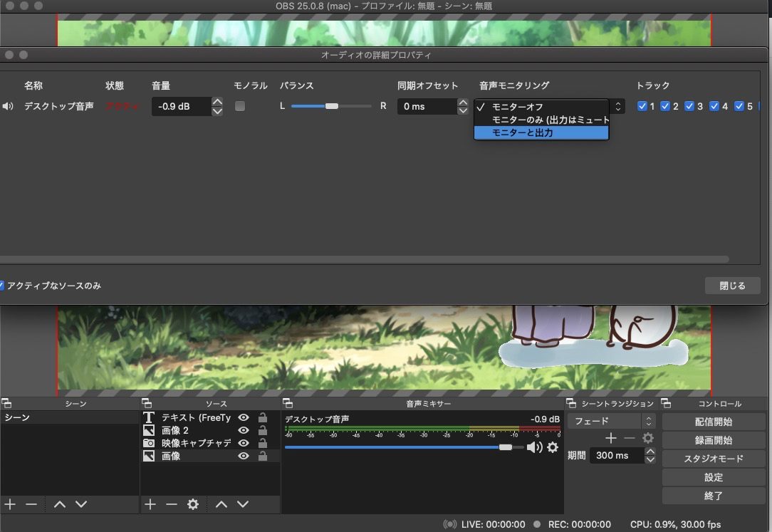Image resolution: width=772 pixels, height=532 pixels.
Task: Open transition properties gear icon
Action: click(648, 438)
